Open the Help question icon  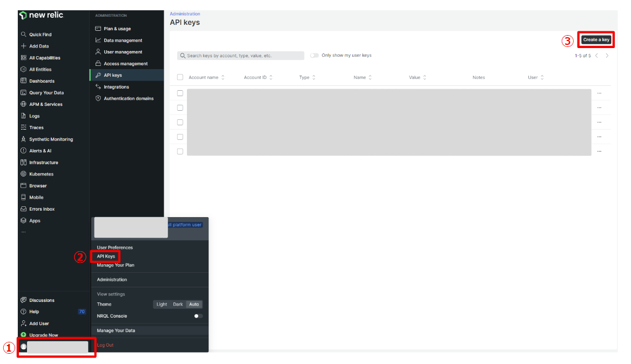[23, 312]
